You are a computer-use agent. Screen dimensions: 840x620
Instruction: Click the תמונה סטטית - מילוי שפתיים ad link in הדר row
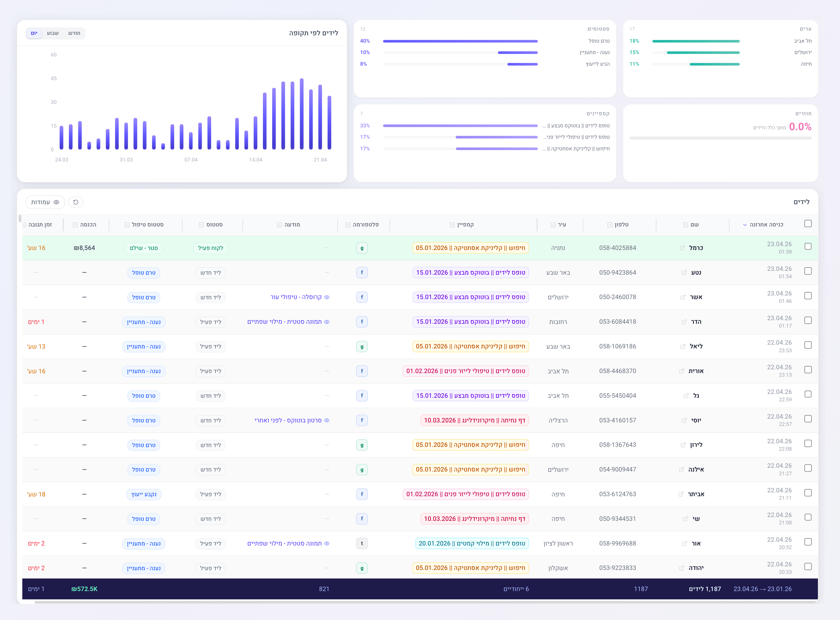coord(284,322)
